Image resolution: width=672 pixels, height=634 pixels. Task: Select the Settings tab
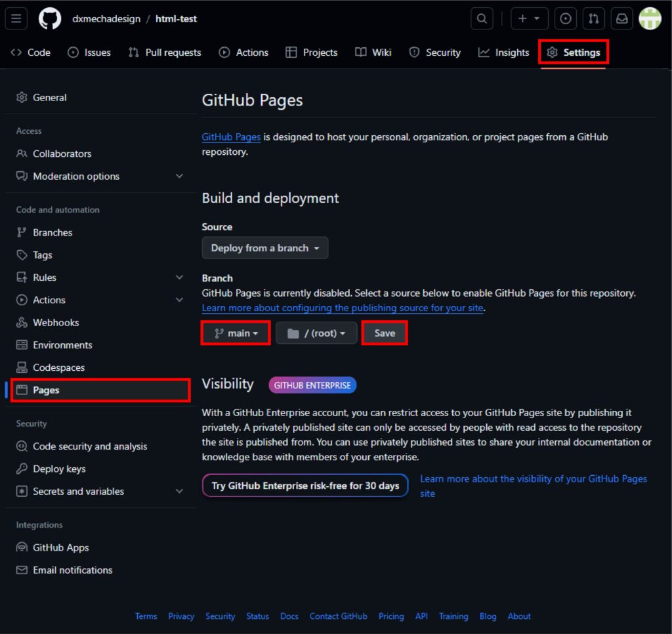[x=574, y=53]
